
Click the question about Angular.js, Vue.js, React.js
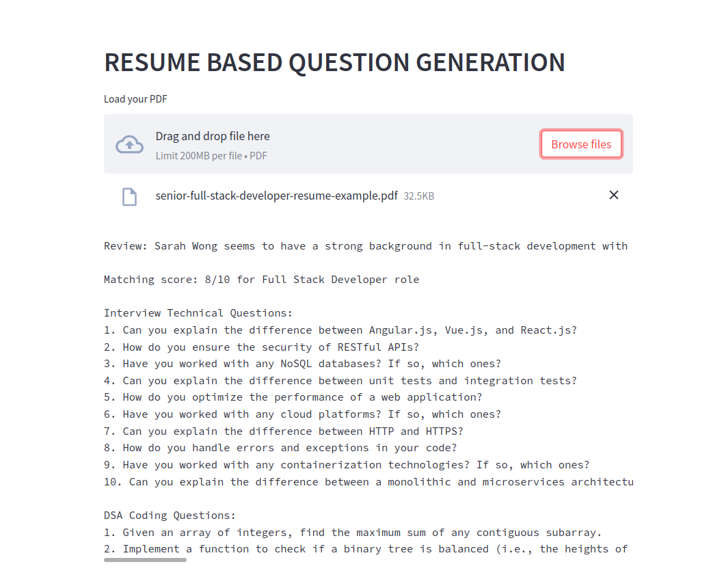[x=340, y=330]
